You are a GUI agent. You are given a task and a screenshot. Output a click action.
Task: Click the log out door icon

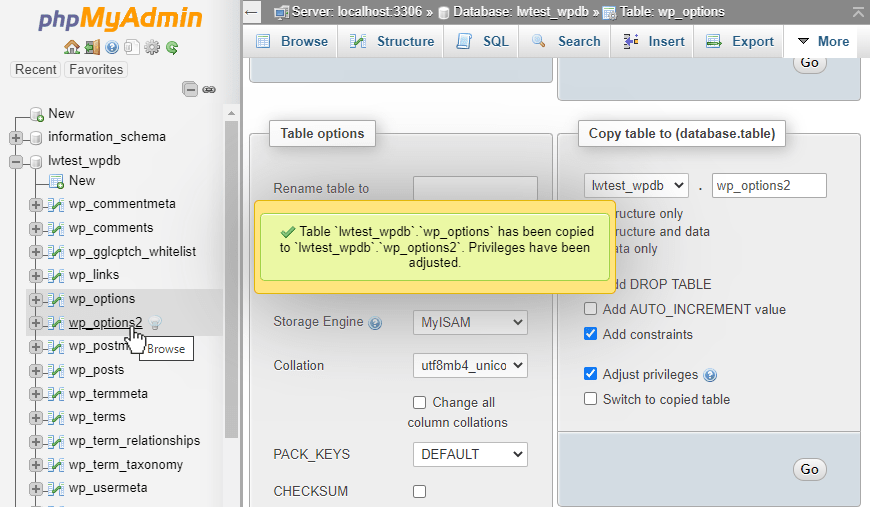pyautogui.click(x=92, y=48)
